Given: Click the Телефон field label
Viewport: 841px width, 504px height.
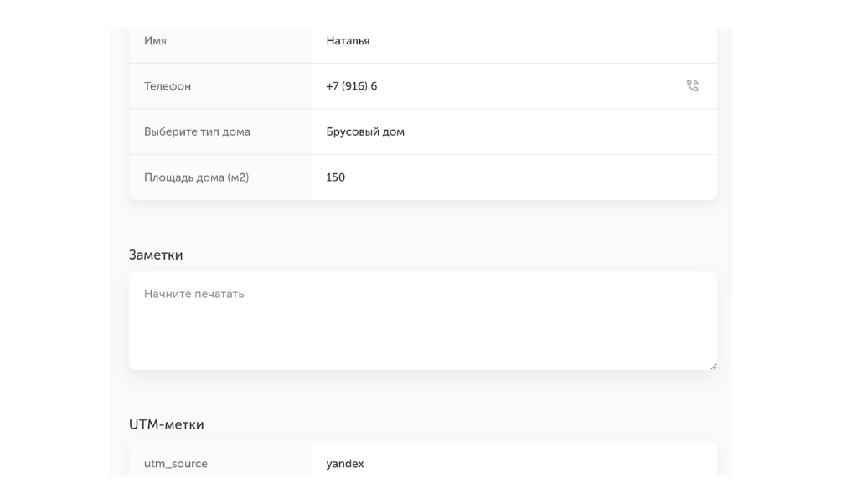Looking at the screenshot, I should [168, 86].
